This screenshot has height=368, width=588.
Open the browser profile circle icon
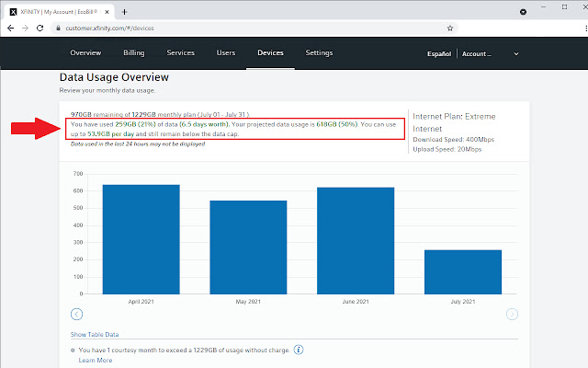click(x=523, y=12)
